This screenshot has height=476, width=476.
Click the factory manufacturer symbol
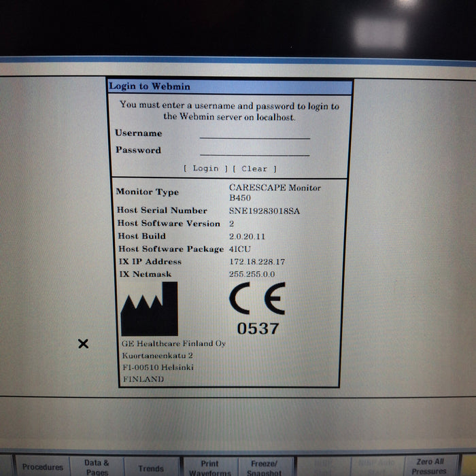click(x=150, y=309)
